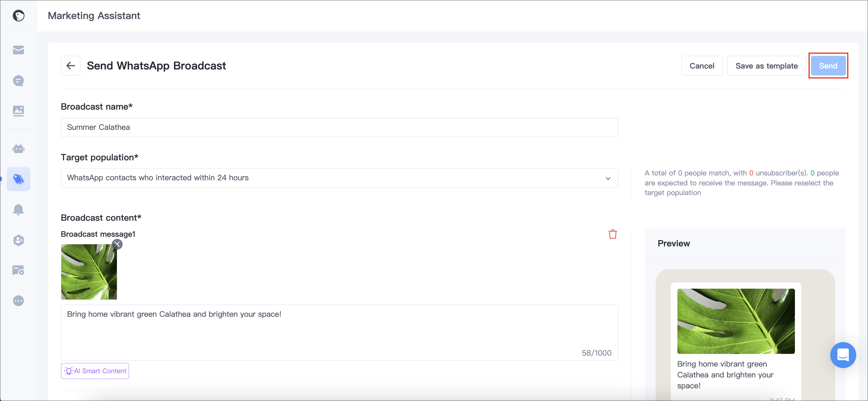Image resolution: width=868 pixels, height=401 pixels.
Task: Open the image gallery sidebar icon
Action: [x=18, y=111]
